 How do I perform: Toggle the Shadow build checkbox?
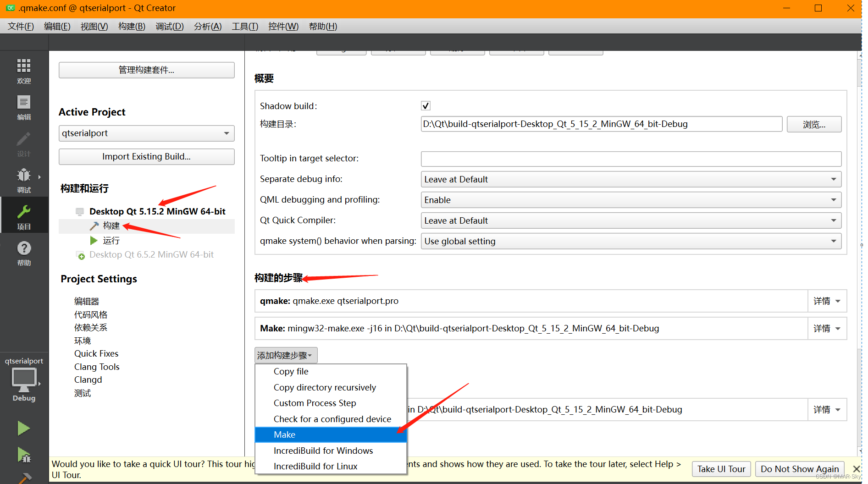tap(426, 106)
